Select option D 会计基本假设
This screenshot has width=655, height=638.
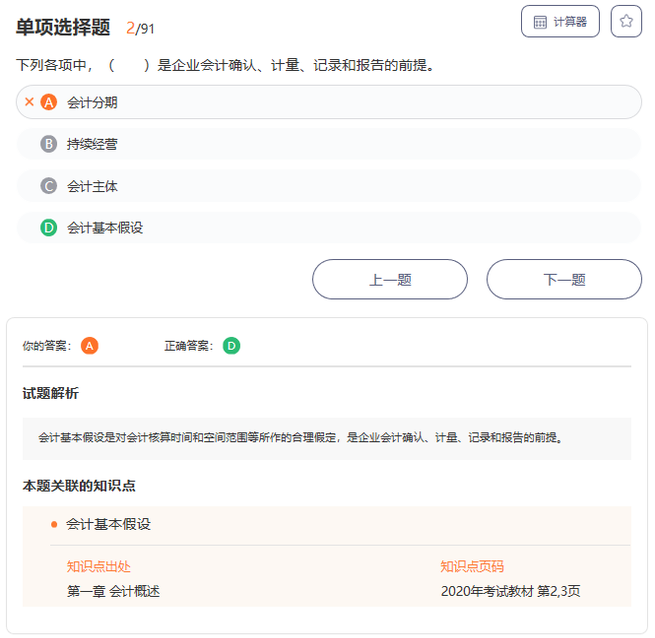coord(328,228)
